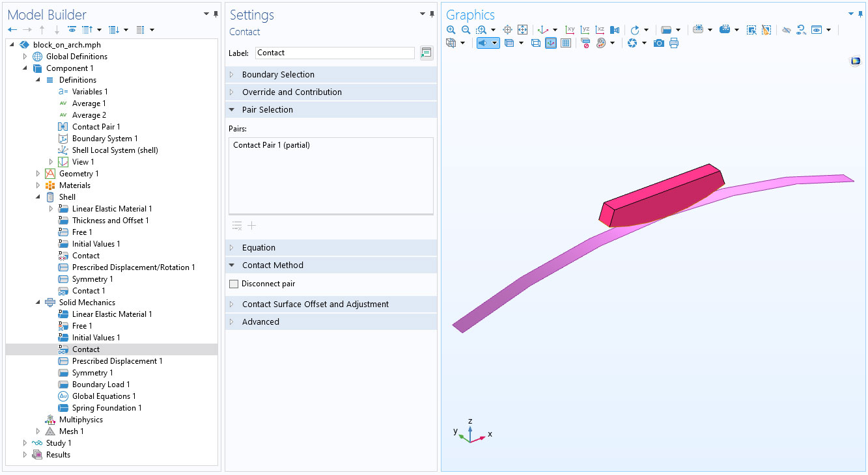
Task: Open the color table dropdown arrow
Action: pos(613,43)
